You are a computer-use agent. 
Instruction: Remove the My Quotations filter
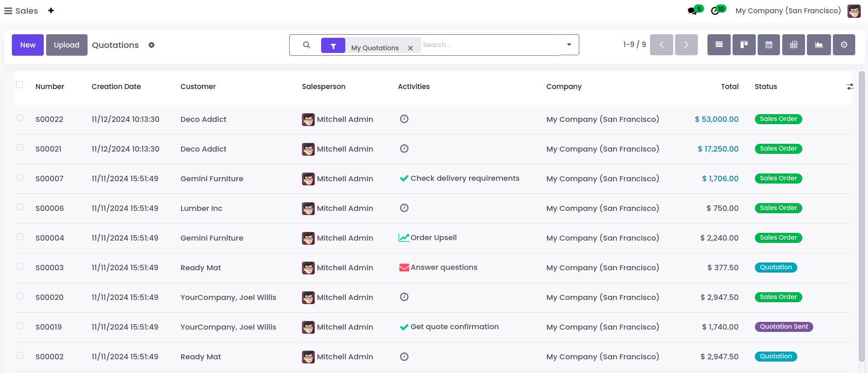pyautogui.click(x=411, y=48)
